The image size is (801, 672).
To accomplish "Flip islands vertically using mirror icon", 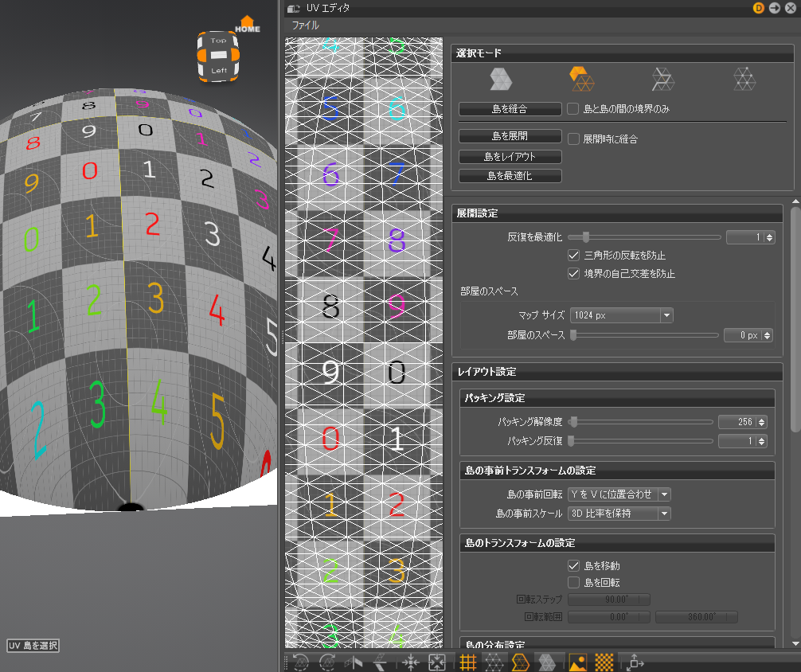I will click(381, 662).
